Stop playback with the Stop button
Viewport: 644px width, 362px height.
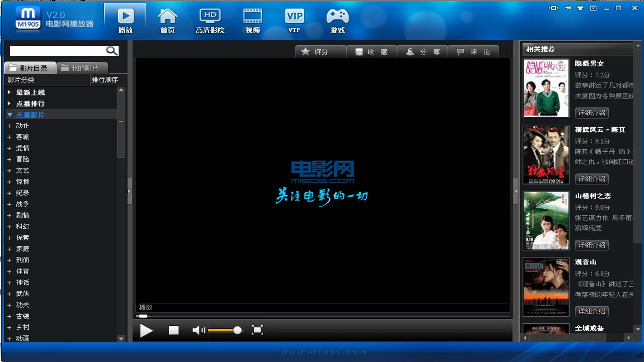click(174, 330)
